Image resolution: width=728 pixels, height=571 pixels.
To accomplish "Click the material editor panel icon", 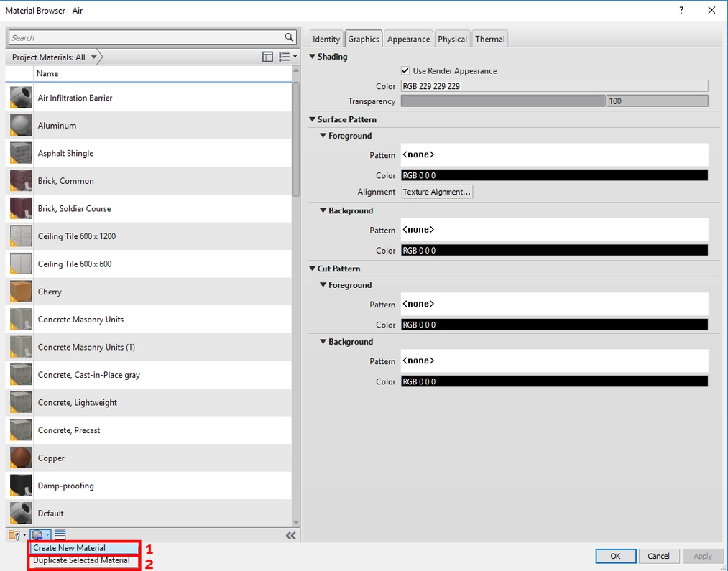I will click(x=60, y=534).
